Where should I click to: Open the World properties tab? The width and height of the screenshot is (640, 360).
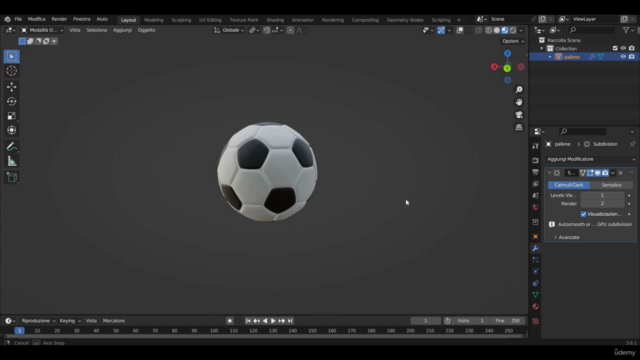536,207
